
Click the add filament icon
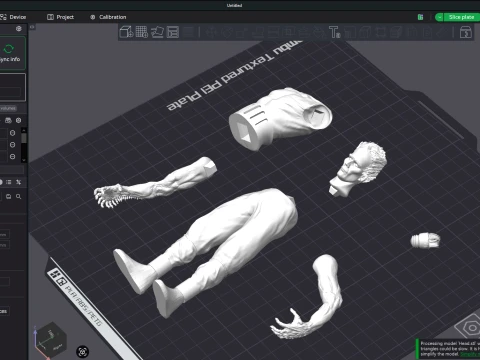(8, 120)
